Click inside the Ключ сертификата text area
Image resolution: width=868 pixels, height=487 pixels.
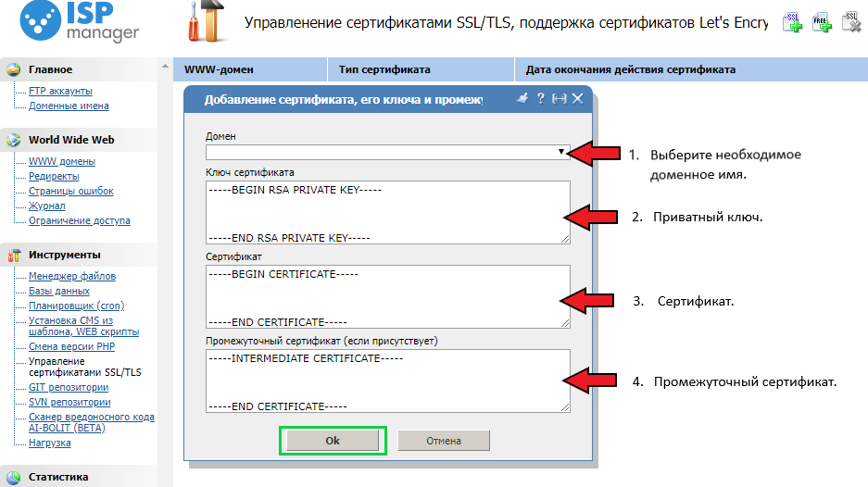387,213
